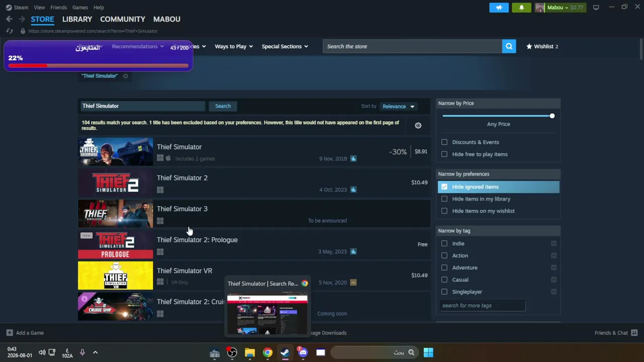Check Hide items on my wishlist
The image size is (644, 362).
coord(444,211)
